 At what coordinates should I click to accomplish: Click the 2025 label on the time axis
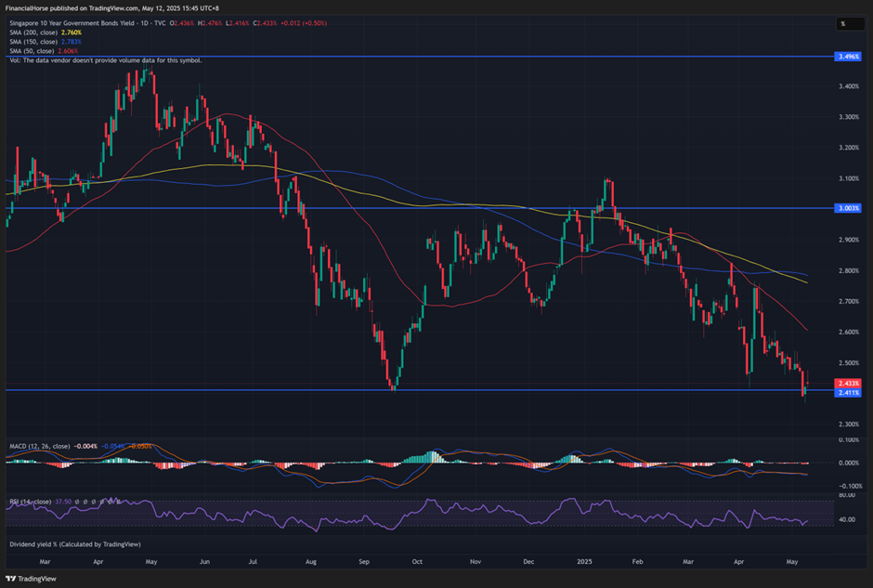(584, 562)
